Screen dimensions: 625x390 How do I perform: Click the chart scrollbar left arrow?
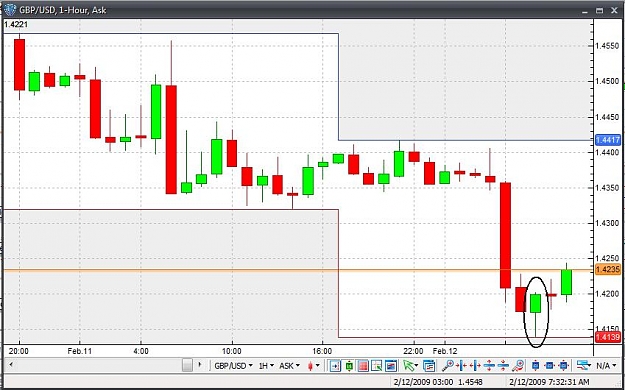point(11,365)
